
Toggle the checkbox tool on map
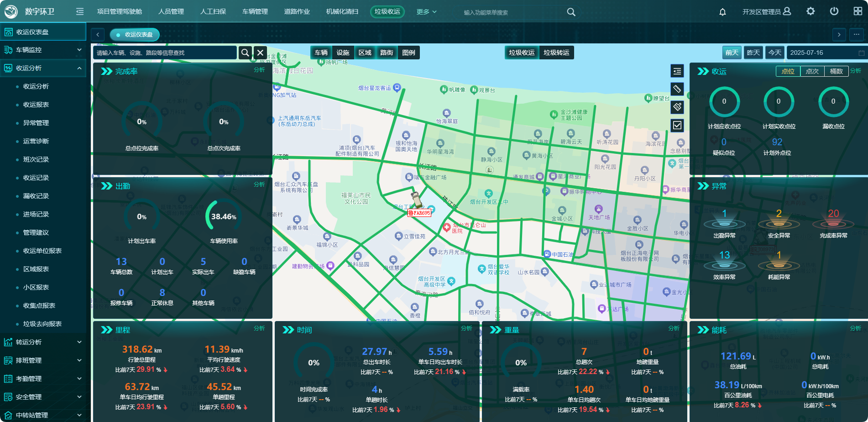[677, 125]
